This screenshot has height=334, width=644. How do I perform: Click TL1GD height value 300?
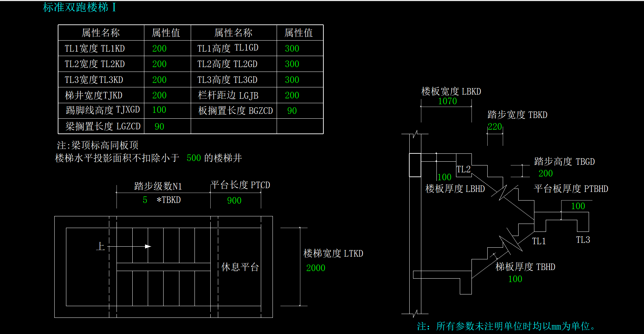pyautogui.click(x=292, y=49)
